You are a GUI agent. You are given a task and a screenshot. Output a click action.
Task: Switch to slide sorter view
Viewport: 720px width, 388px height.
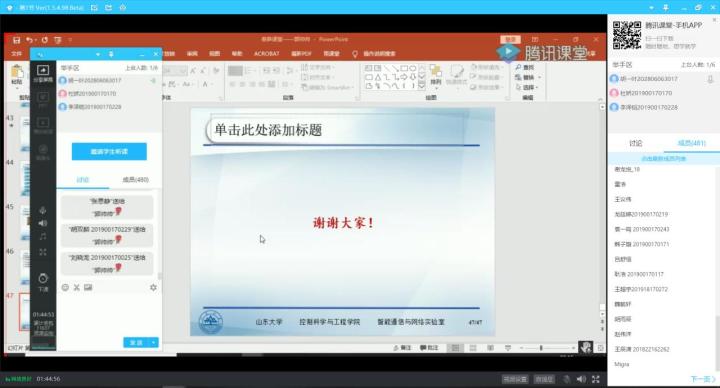472,348
